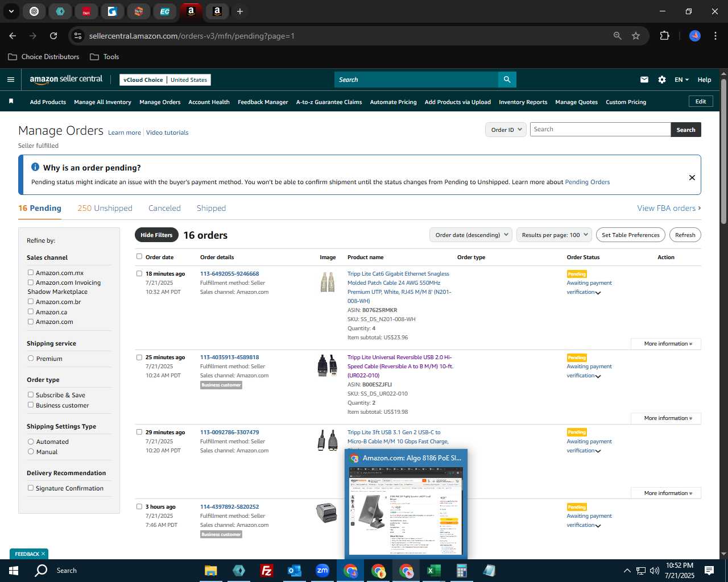Bookmark this page with star icon

click(x=636, y=36)
